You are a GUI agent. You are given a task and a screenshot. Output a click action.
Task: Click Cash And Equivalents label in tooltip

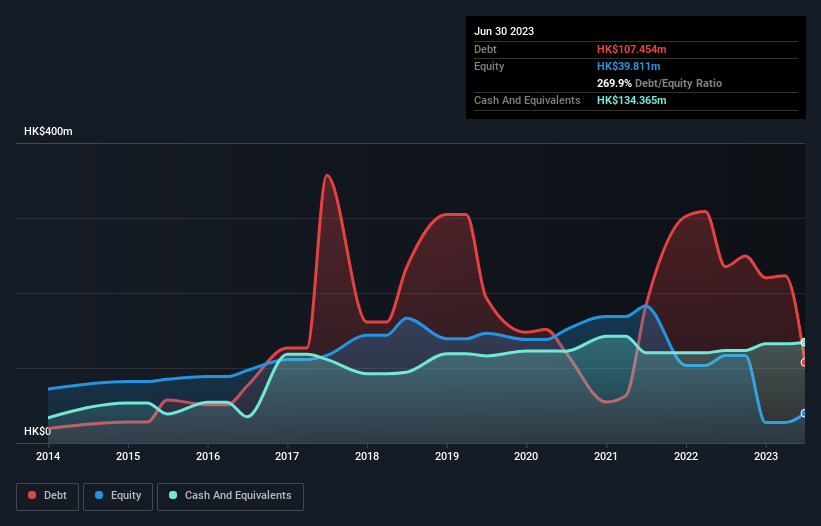point(527,100)
